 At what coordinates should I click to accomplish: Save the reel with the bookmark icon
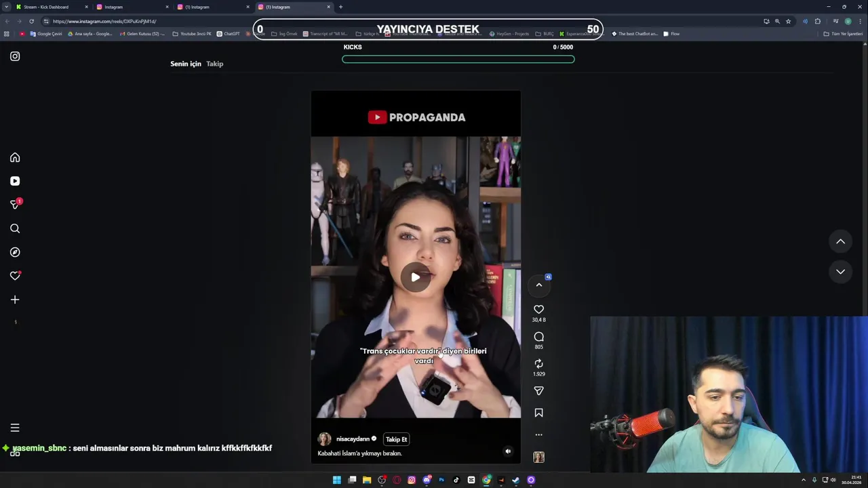click(538, 413)
